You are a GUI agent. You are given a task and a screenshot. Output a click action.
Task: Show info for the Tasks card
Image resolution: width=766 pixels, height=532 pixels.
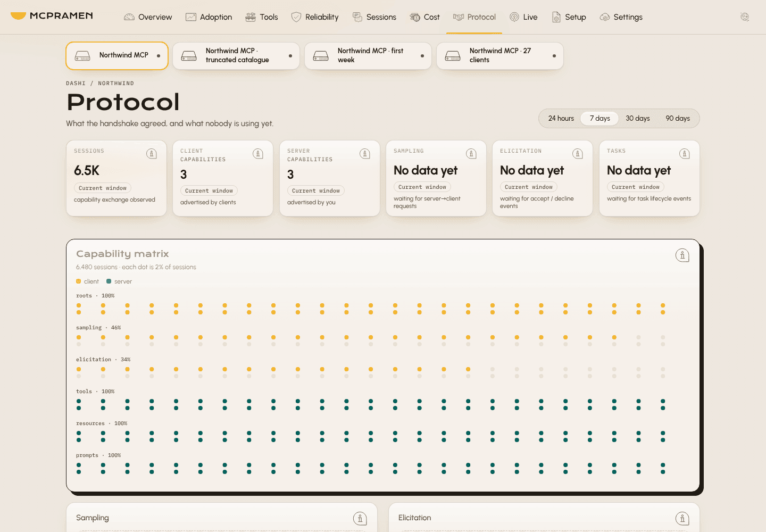click(x=685, y=154)
